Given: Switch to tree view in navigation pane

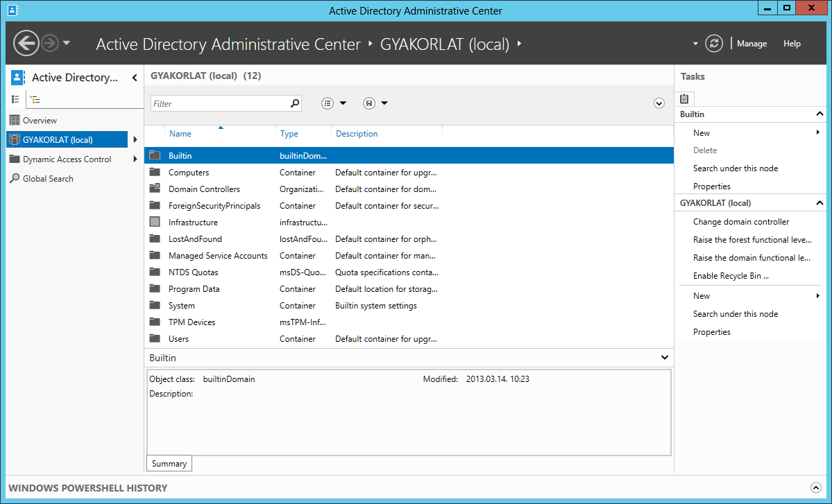Looking at the screenshot, I should (x=35, y=99).
